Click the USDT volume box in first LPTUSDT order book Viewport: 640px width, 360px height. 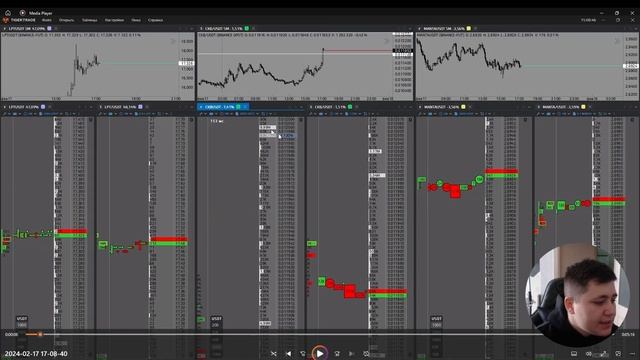tap(22, 322)
